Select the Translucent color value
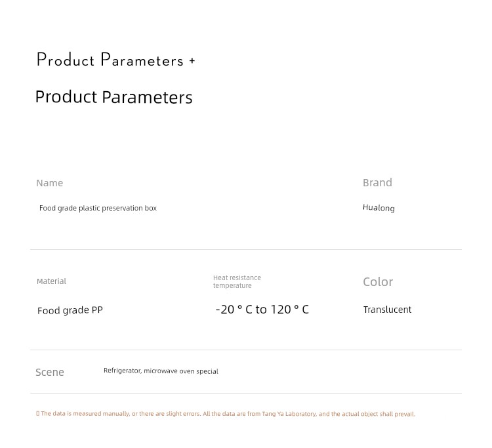 pyautogui.click(x=387, y=310)
